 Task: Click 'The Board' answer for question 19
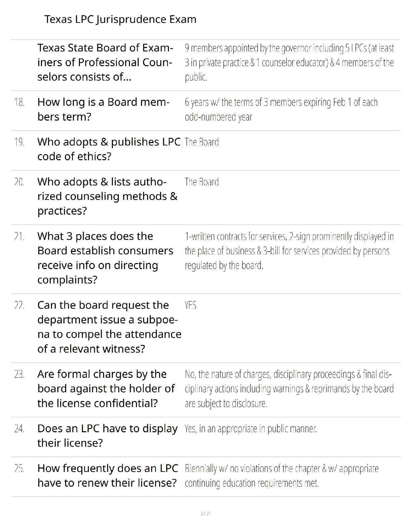[201, 142]
